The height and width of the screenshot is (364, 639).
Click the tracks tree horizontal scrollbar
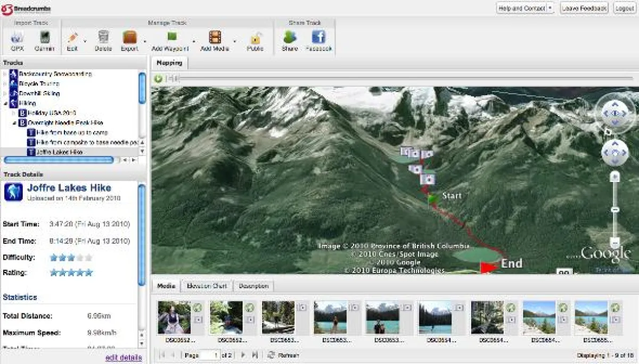point(58,160)
